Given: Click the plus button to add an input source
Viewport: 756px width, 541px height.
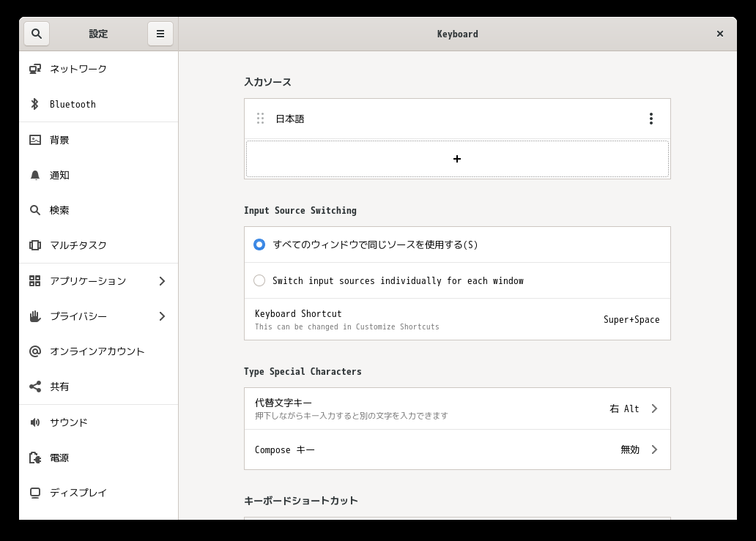Looking at the screenshot, I should [x=457, y=159].
